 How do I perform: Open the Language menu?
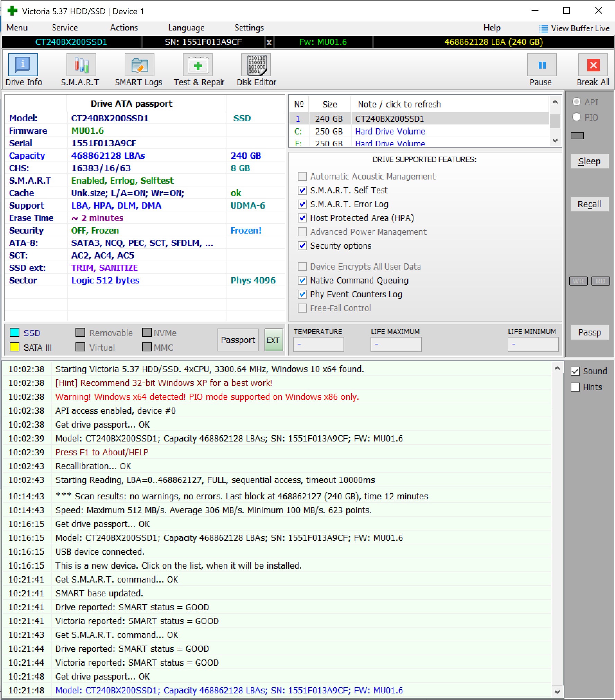[x=186, y=28]
